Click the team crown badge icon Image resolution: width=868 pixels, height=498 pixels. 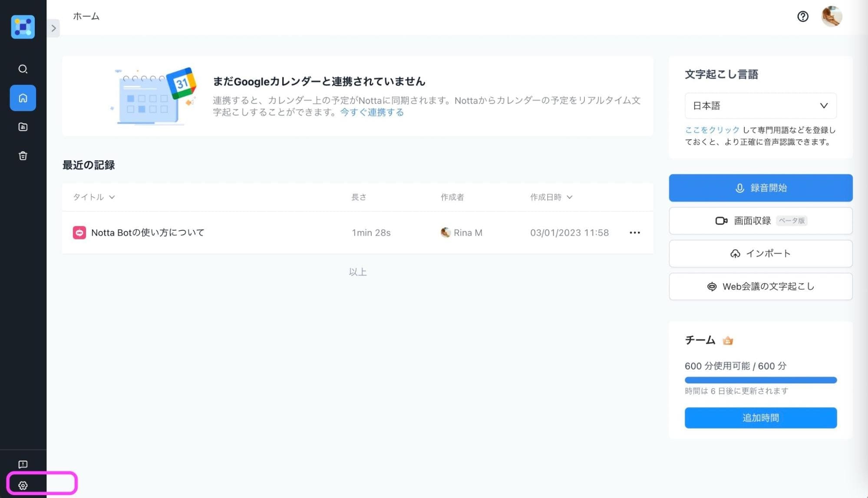[728, 340]
